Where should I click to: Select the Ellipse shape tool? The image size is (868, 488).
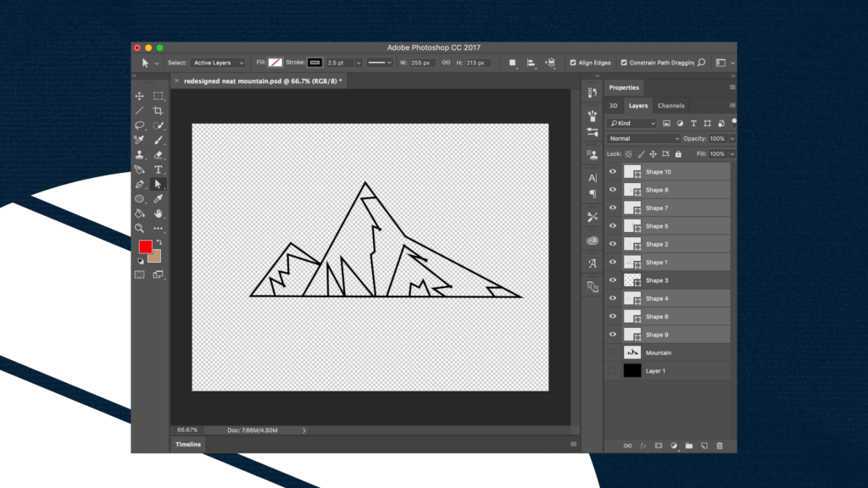(140, 199)
